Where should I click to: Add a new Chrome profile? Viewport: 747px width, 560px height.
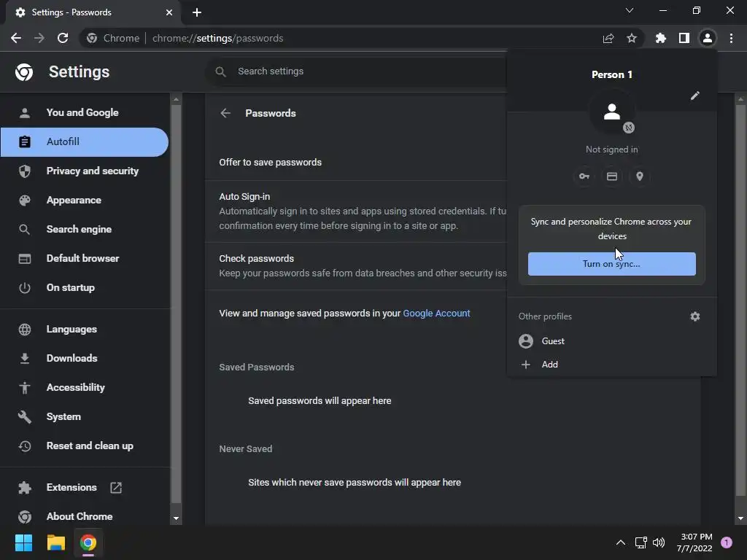pos(612,365)
